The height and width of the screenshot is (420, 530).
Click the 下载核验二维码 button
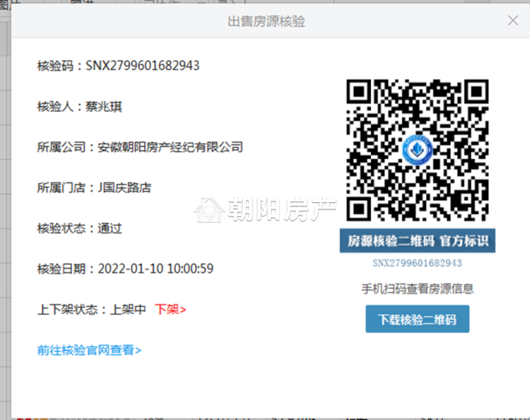click(x=417, y=319)
